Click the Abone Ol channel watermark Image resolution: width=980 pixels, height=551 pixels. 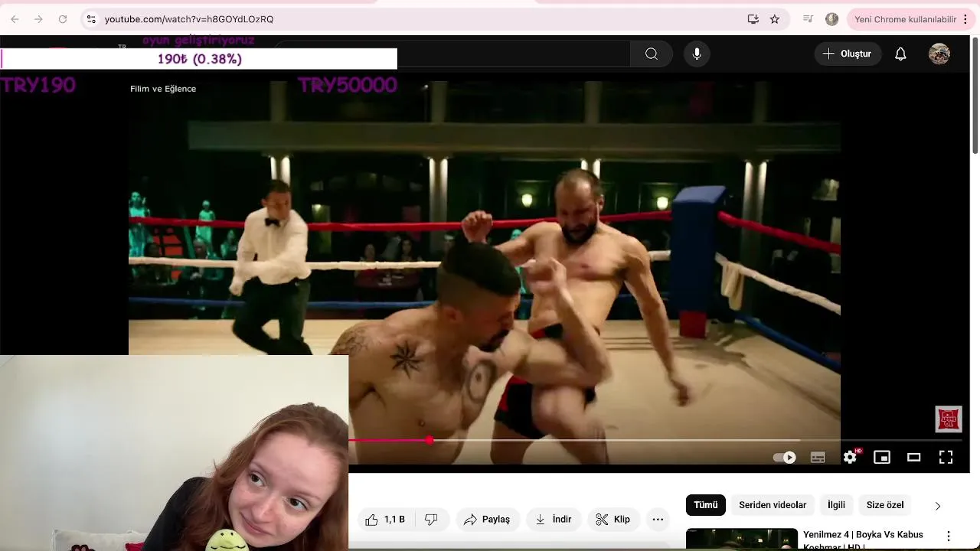pyautogui.click(x=949, y=419)
